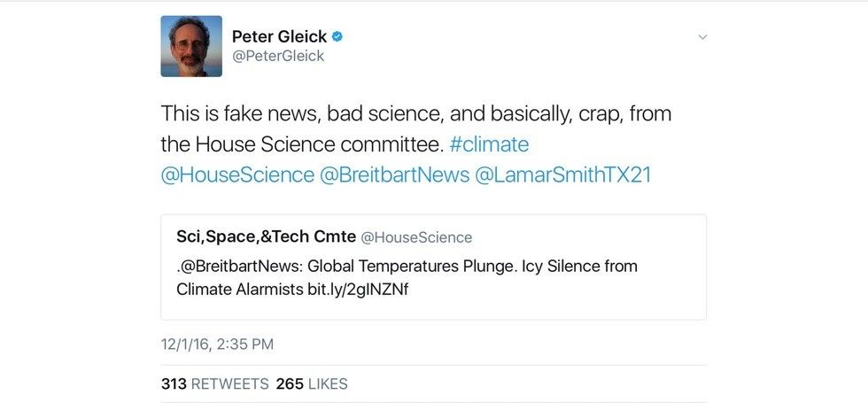Click the 12/1/16, 2:35 PM timestamp

217,344
